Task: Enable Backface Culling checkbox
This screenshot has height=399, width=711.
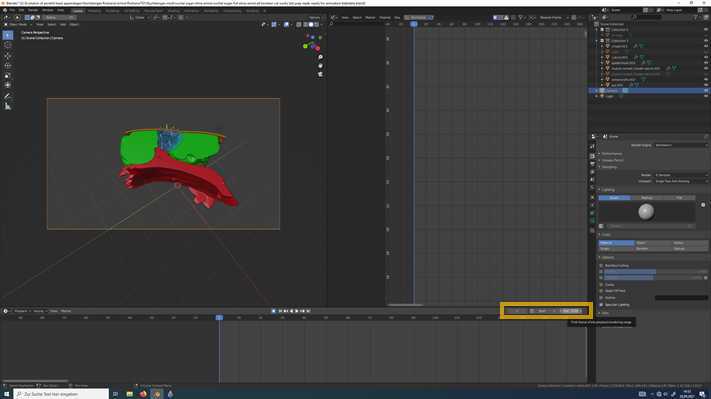Action: coord(601,266)
